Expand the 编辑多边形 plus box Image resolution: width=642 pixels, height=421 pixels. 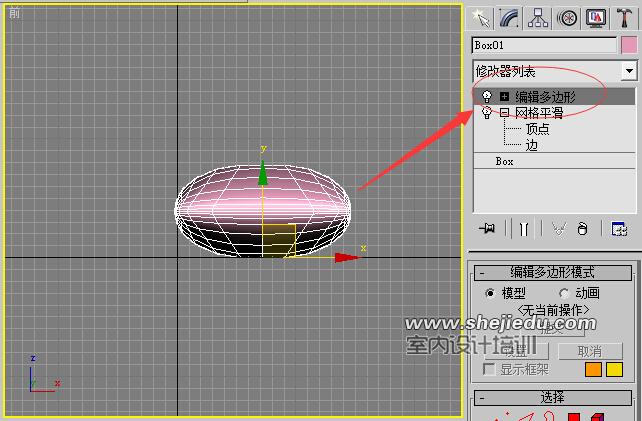[x=504, y=97]
